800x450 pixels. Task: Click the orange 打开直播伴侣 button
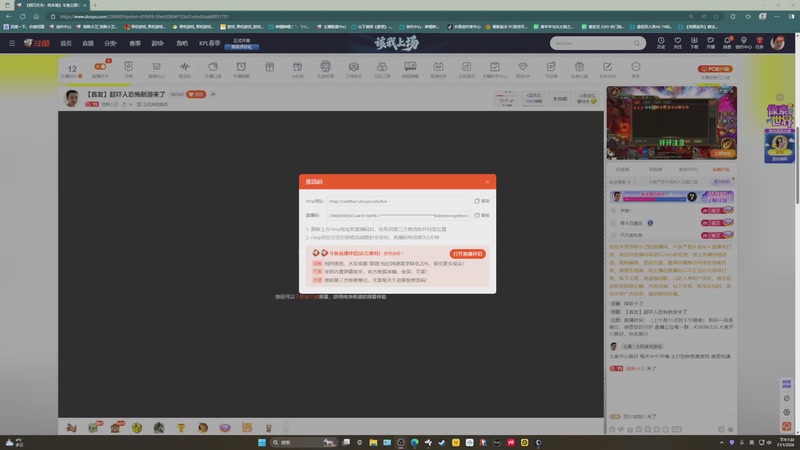tap(467, 254)
